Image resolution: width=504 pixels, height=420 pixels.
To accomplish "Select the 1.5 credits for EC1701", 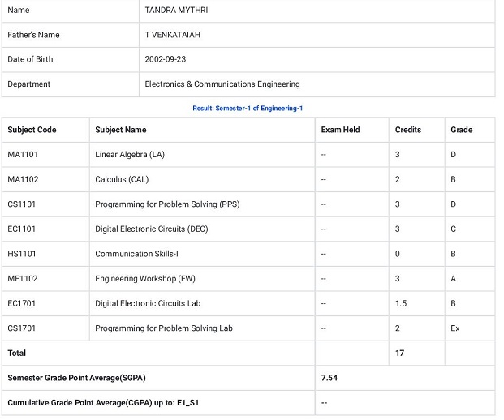I will (401, 303).
